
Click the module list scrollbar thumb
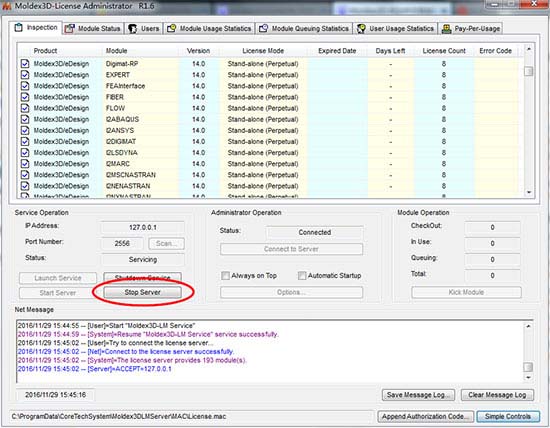point(529,71)
